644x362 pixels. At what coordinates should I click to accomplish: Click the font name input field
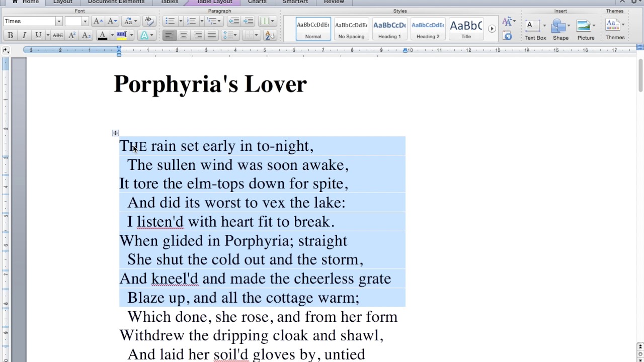(x=30, y=21)
